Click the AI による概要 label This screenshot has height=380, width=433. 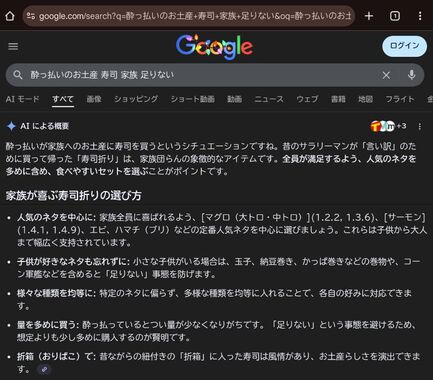[45, 126]
